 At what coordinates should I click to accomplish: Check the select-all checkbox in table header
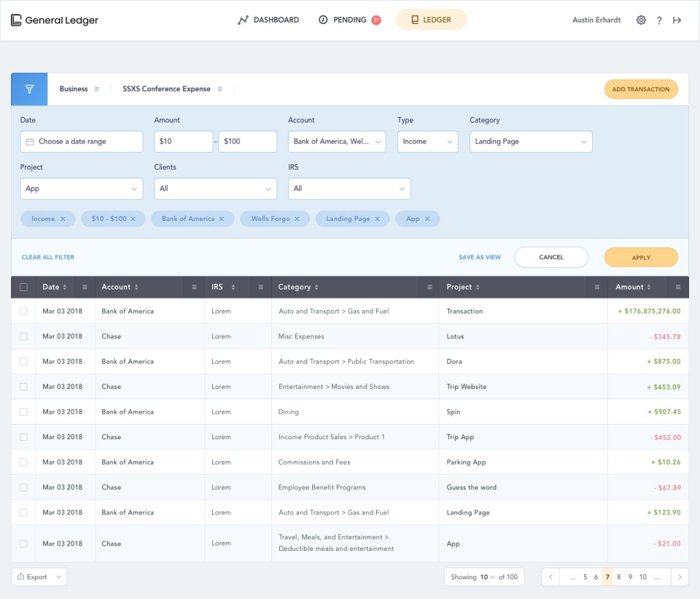coord(23,287)
